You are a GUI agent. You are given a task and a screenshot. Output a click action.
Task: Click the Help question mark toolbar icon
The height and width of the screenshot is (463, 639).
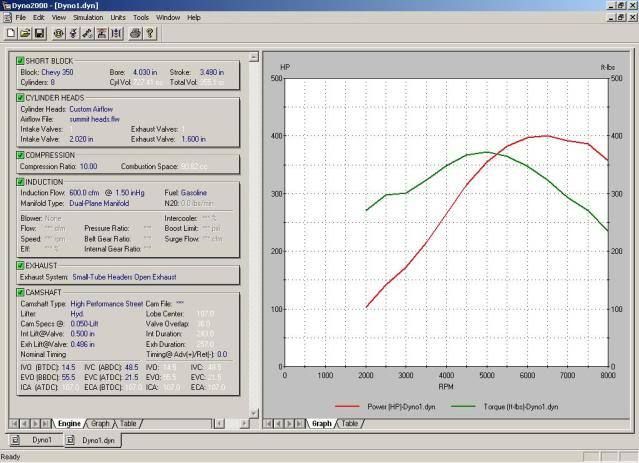click(150, 33)
